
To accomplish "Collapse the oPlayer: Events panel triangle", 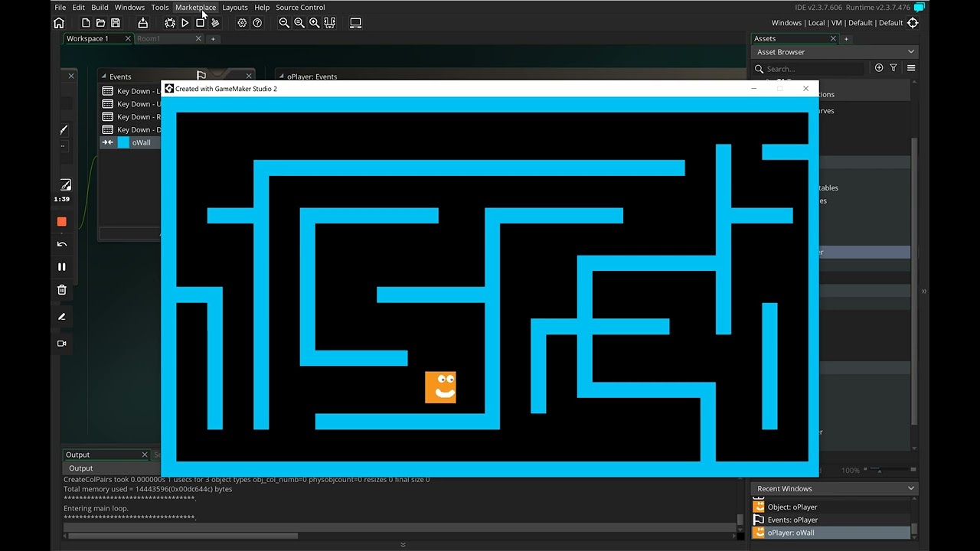I will pyautogui.click(x=283, y=77).
